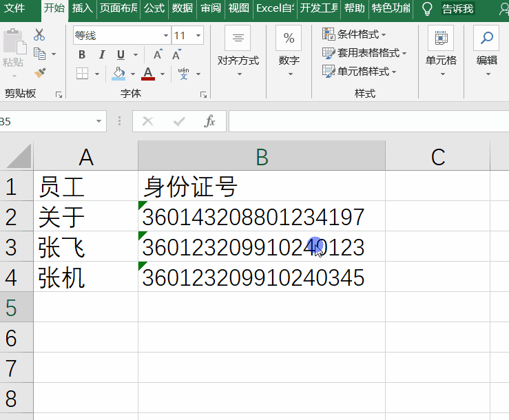Switch to the 公式 Formulas tab
The width and height of the screenshot is (509, 420).
point(154,8)
